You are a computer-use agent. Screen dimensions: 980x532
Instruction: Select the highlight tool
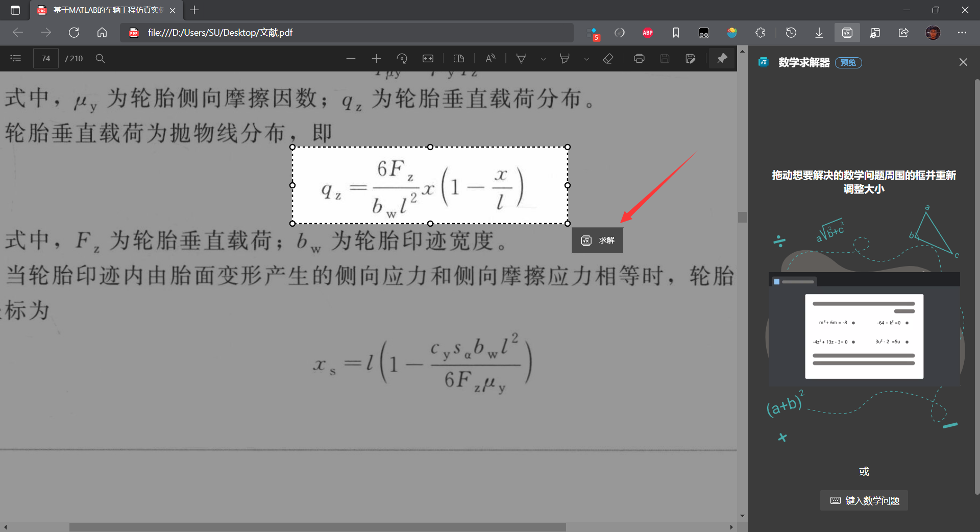564,58
